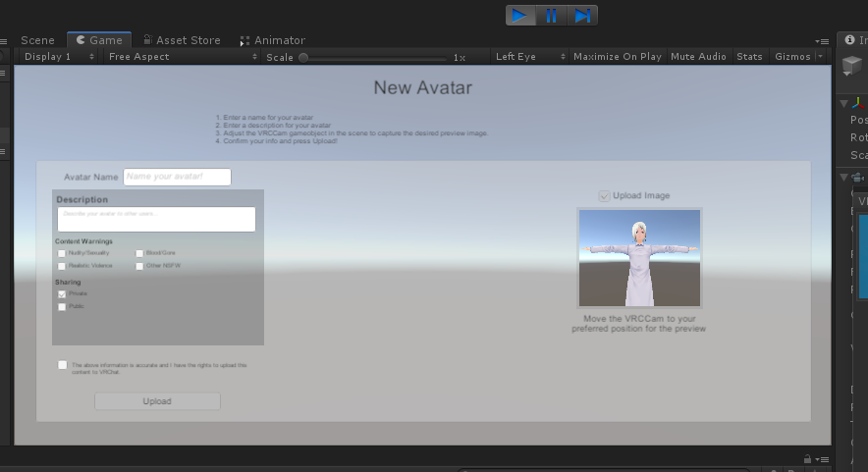Toggle the Upload Image checkbox
The width and height of the screenshot is (868, 472).
tap(604, 196)
